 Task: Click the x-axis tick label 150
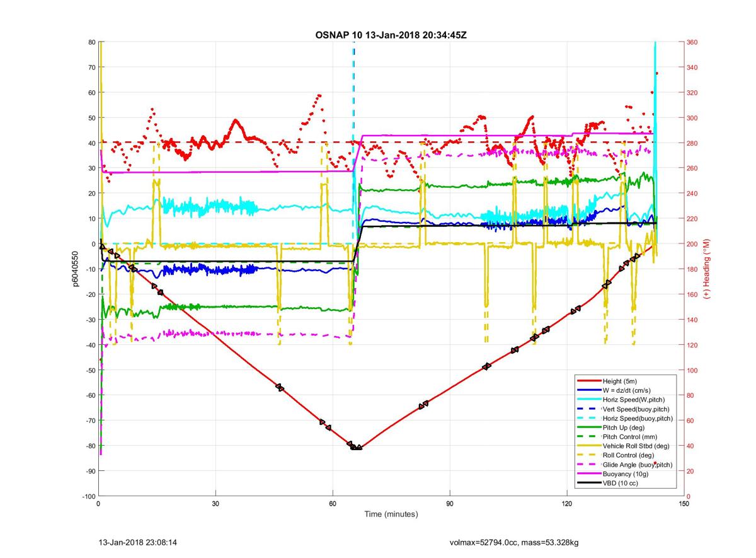683,504
